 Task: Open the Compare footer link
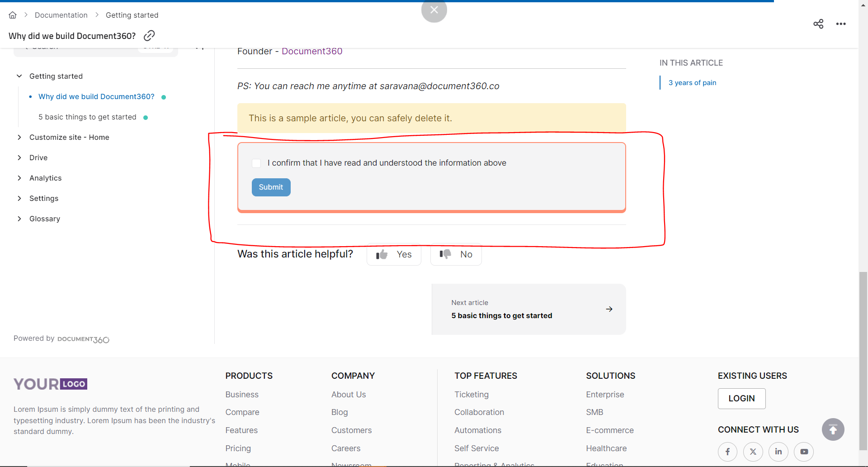point(242,412)
